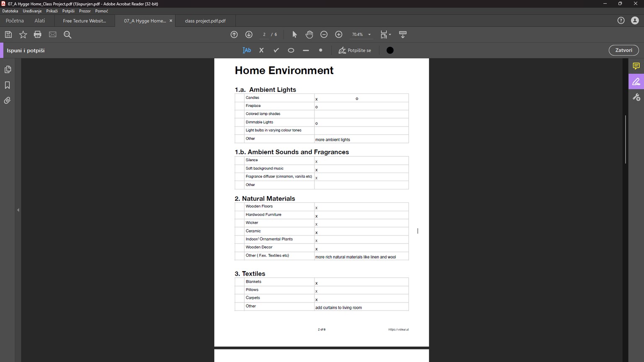The image size is (644, 362).
Task: Open the user account profile icon
Action: (635, 21)
